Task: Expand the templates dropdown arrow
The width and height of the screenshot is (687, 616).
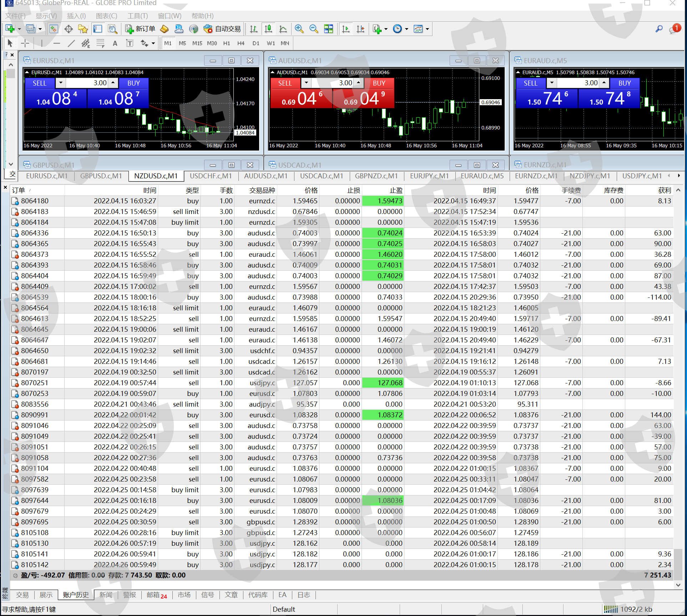Action: tap(427, 29)
